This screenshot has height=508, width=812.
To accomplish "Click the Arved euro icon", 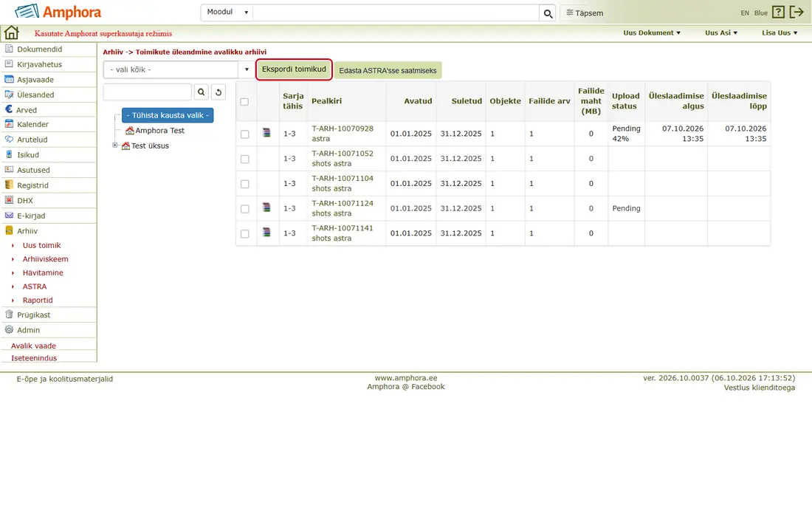I will pos(9,109).
